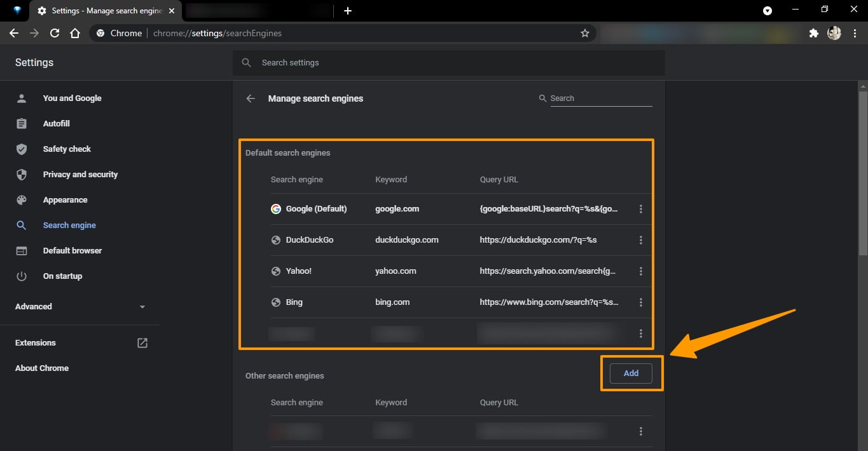Close the Settings tab
The image size is (868, 451).
coord(172,11)
